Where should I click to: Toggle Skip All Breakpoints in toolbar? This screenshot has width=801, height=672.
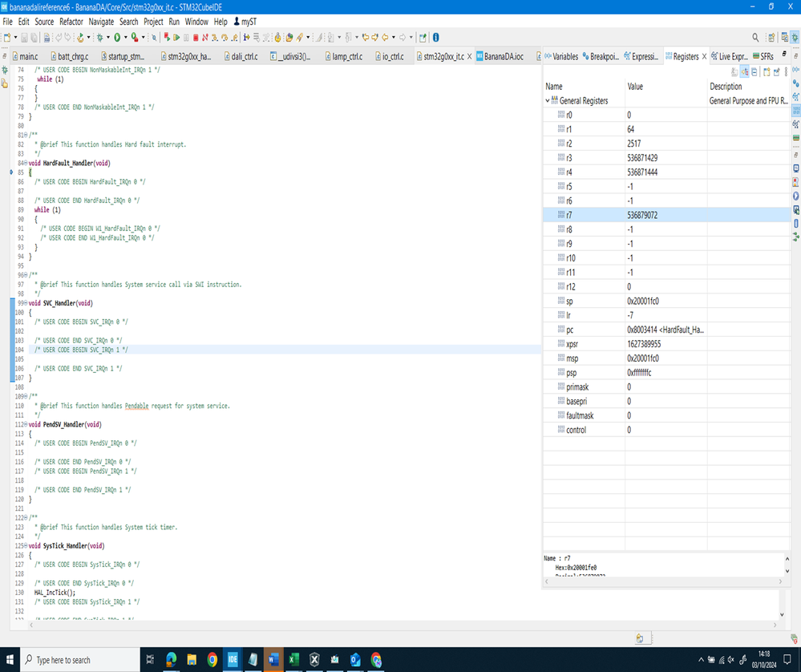(154, 38)
